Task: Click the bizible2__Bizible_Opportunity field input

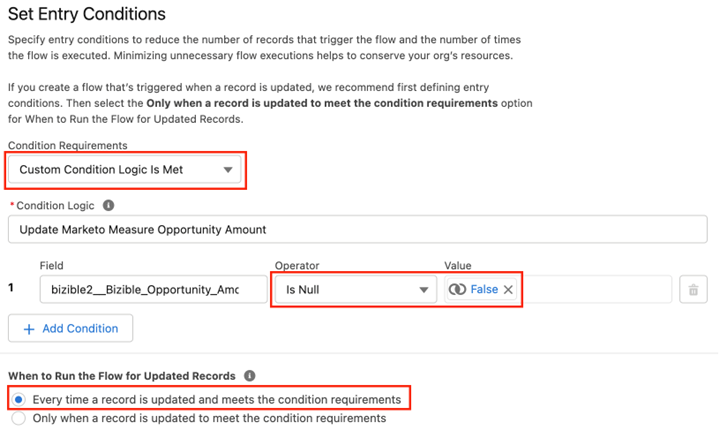Action: [x=153, y=290]
